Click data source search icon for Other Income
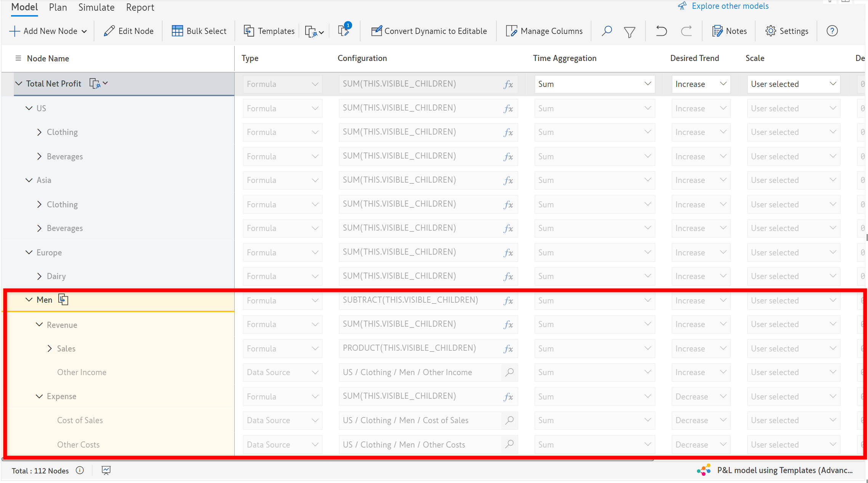The image size is (868, 483). pos(509,372)
